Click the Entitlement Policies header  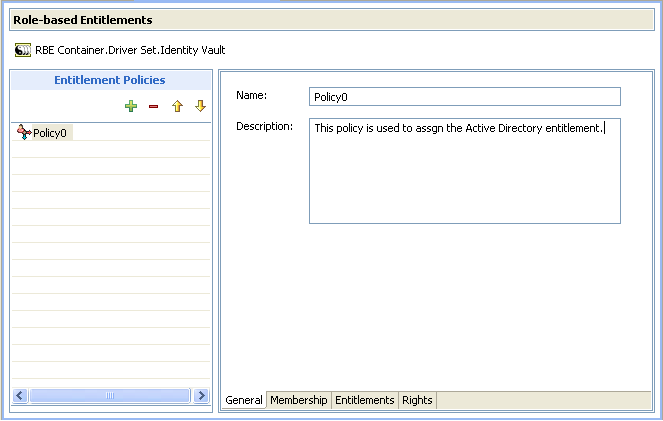(x=110, y=80)
